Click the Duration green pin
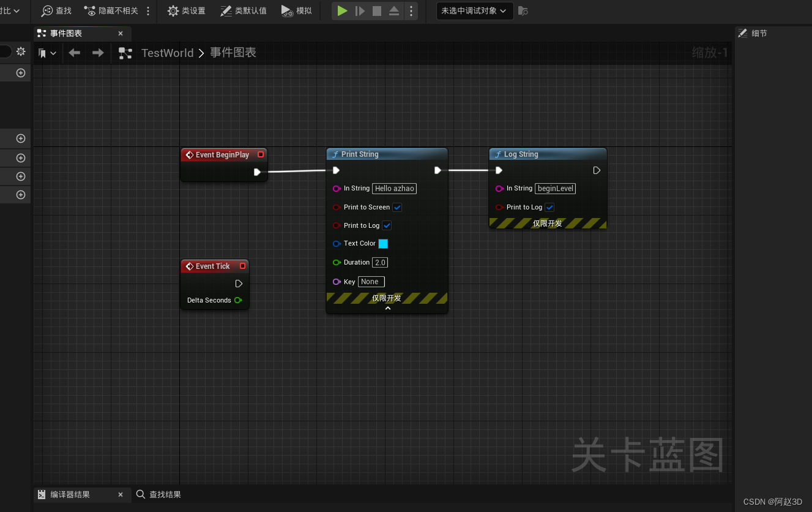Screen dimensions: 812x512 click(x=337, y=262)
